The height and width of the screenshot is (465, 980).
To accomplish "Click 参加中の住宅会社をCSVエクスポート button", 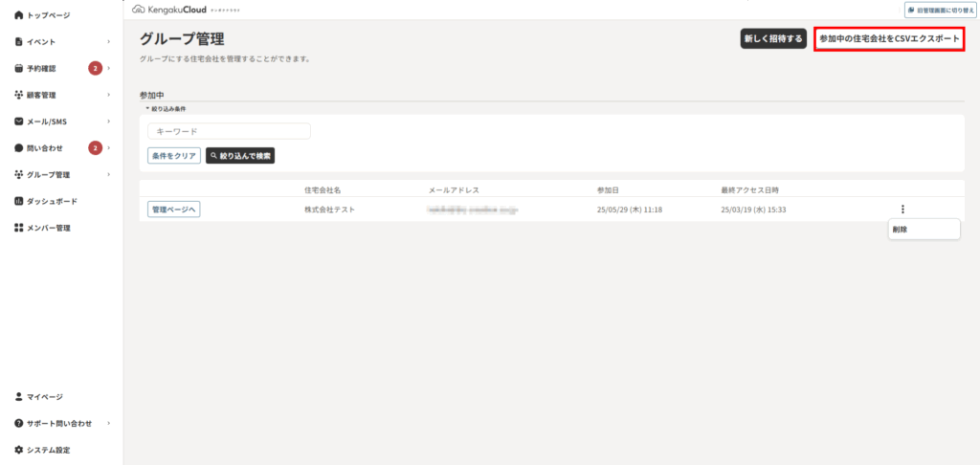I will click(x=889, y=39).
